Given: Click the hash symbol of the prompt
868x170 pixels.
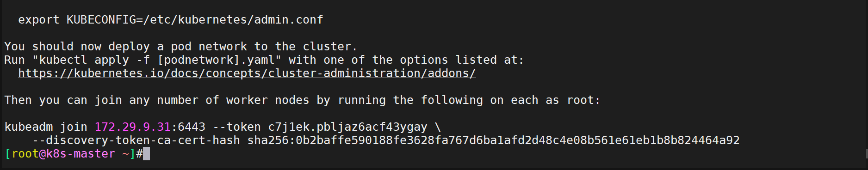Looking at the screenshot, I should point(139,154).
